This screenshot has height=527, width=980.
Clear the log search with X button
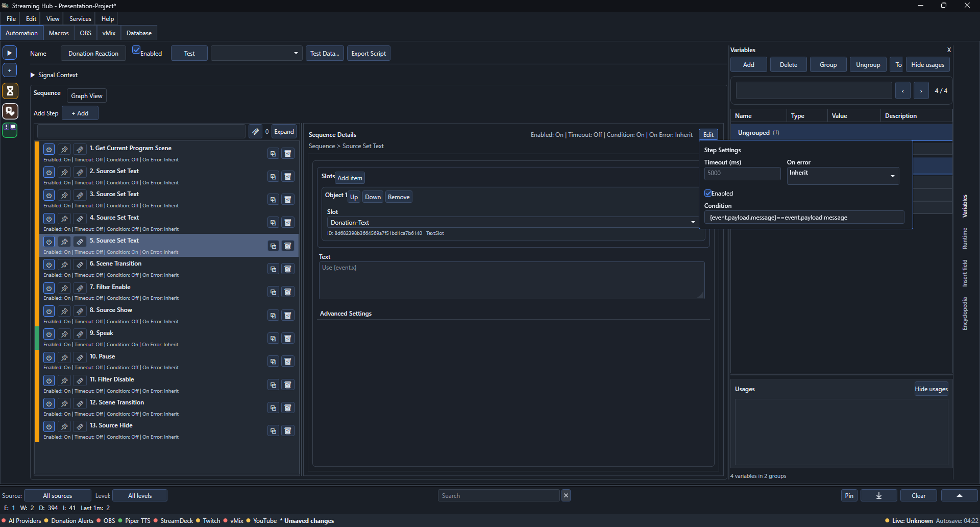[x=566, y=495]
